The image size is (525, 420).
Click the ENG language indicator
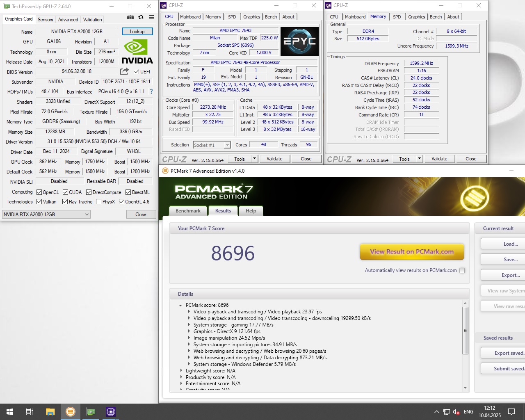(x=468, y=412)
